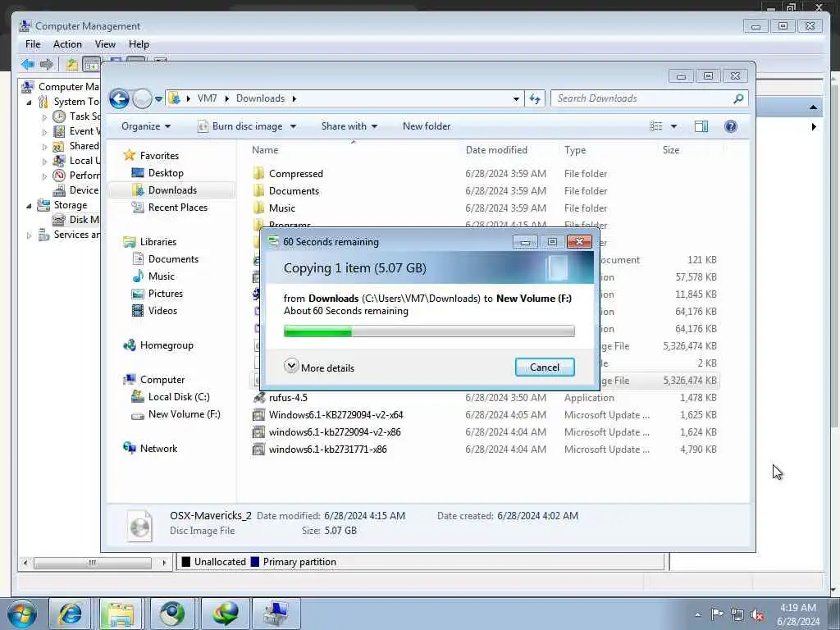Image resolution: width=840 pixels, height=630 pixels.
Task: Open the address bar history dropdown
Action: coord(516,98)
